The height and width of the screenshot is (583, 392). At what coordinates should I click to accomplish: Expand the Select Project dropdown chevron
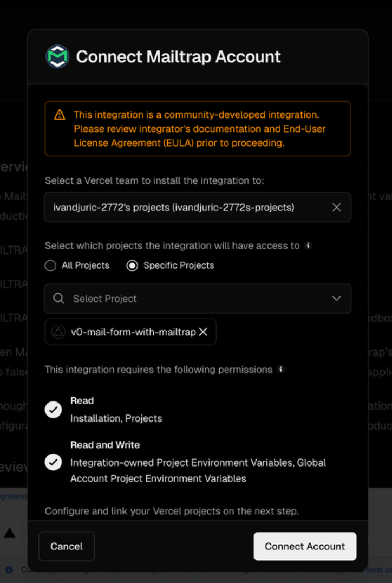point(336,298)
